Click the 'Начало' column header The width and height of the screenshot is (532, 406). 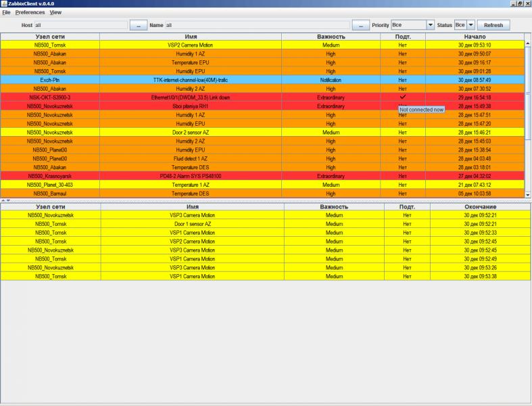coord(475,37)
